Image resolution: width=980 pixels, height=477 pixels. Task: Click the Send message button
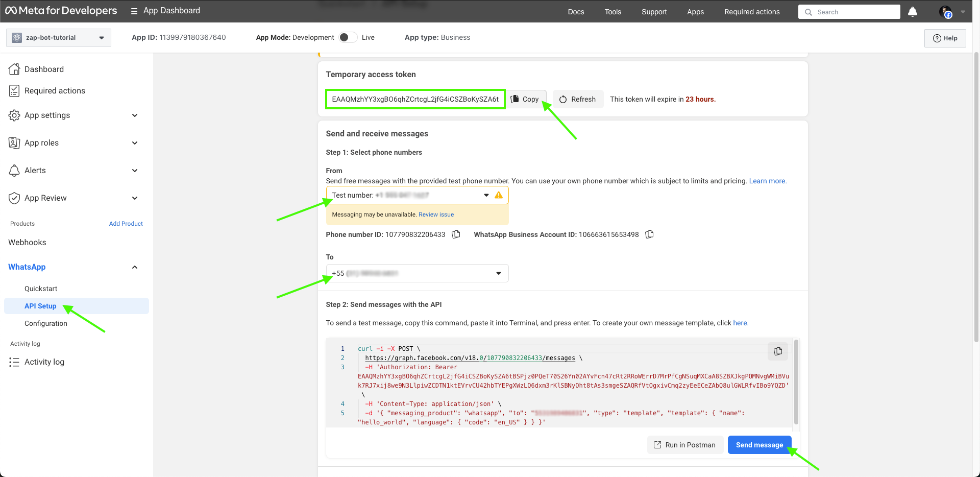pyautogui.click(x=759, y=445)
